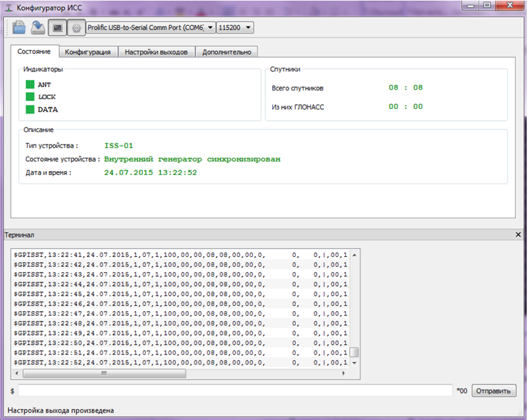Click the Состояние устройства label

coord(63,159)
